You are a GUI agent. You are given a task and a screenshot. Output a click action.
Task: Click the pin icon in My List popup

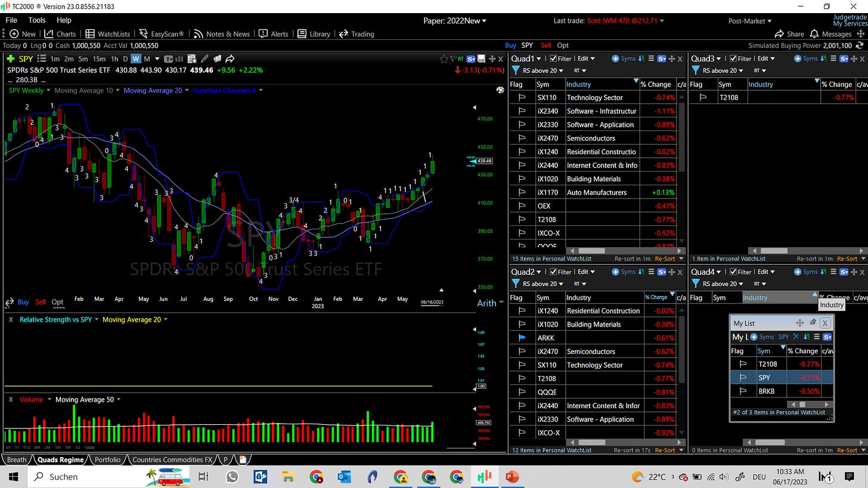click(x=813, y=322)
